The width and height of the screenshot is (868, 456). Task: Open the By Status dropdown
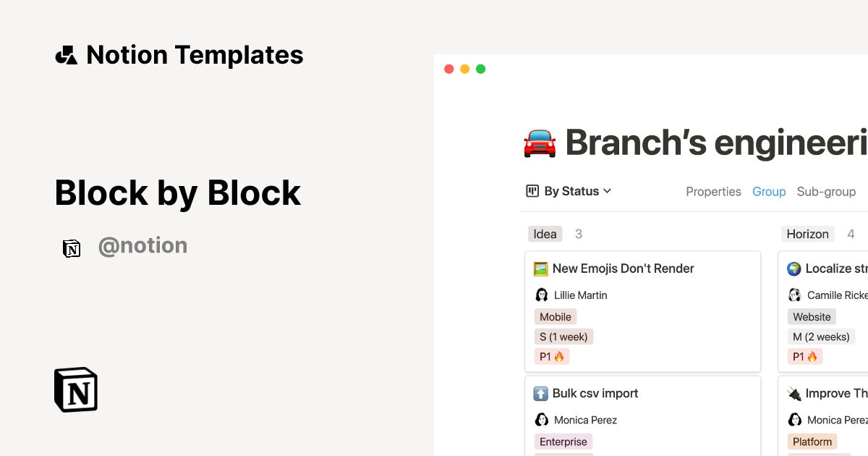tap(572, 190)
